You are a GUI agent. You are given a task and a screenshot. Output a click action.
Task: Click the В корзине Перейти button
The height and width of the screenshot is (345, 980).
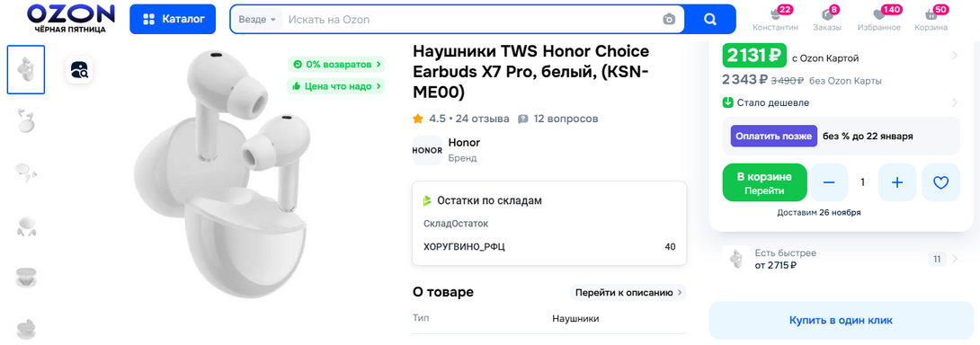(763, 182)
